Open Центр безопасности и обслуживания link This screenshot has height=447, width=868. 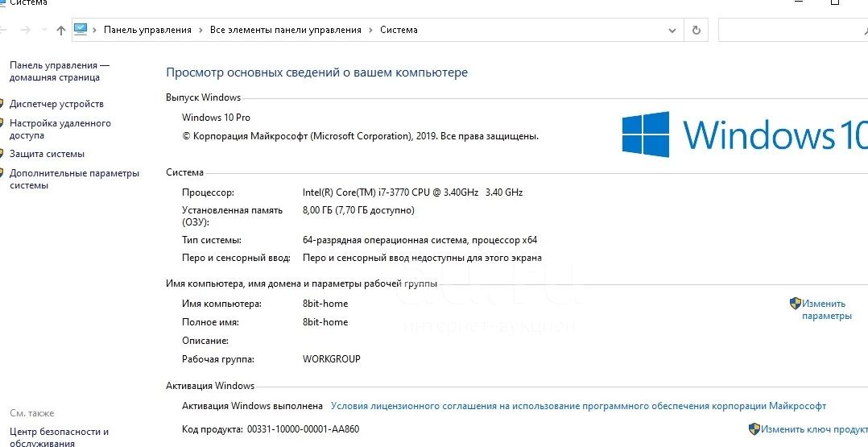pos(59,437)
